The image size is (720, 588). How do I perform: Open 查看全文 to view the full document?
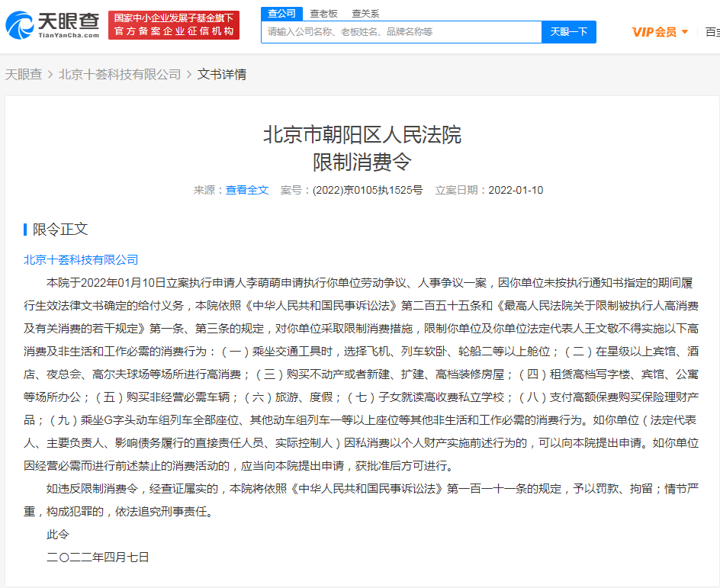(247, 191)
